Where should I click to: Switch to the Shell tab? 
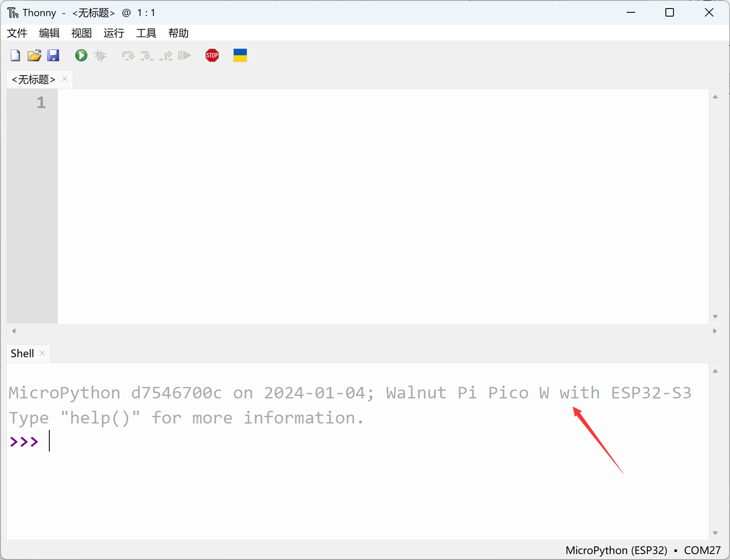(22, 353)
